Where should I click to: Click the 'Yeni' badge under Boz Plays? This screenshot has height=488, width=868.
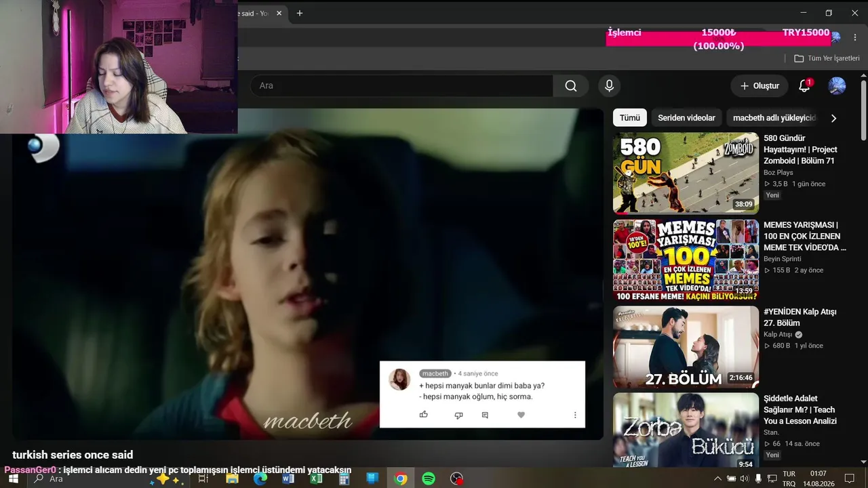(x=772, y=195)
